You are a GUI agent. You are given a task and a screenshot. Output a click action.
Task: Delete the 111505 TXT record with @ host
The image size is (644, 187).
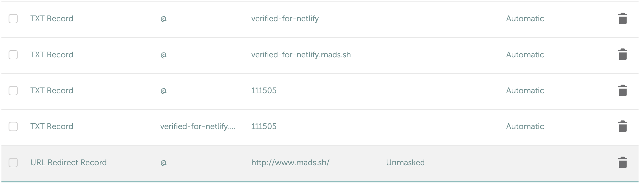pyautogui.click(x=622, y=90)
